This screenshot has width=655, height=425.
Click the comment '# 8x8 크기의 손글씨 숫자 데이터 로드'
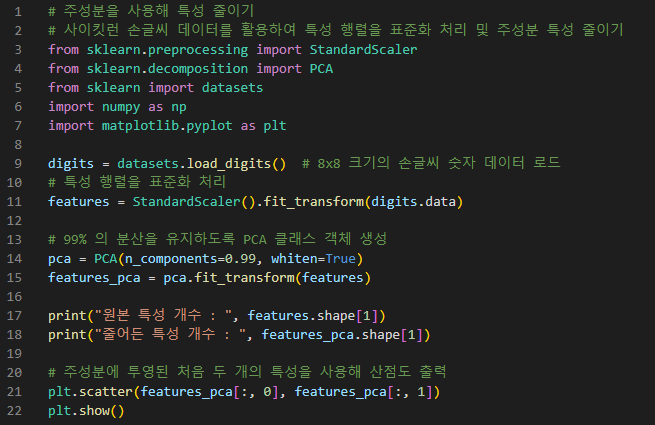point(431,163)
